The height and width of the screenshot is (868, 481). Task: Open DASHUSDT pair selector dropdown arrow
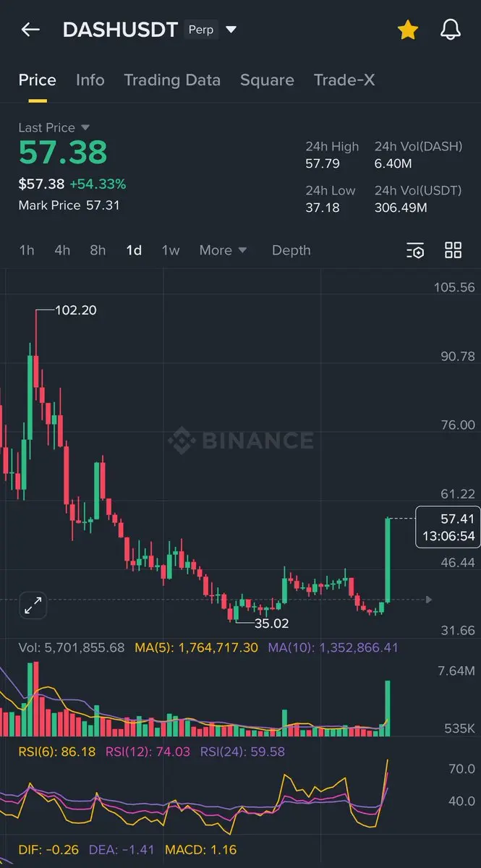(x=231, y=30)
